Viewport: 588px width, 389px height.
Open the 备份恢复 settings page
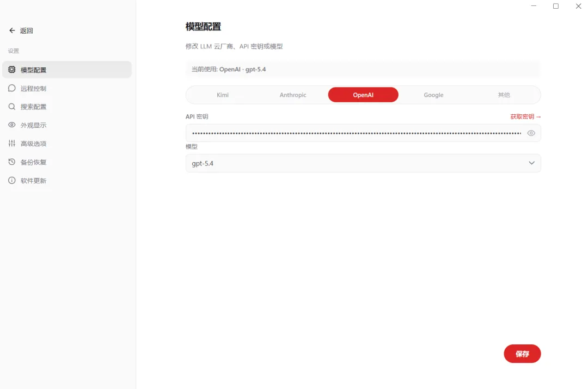[x=67, y=162]
